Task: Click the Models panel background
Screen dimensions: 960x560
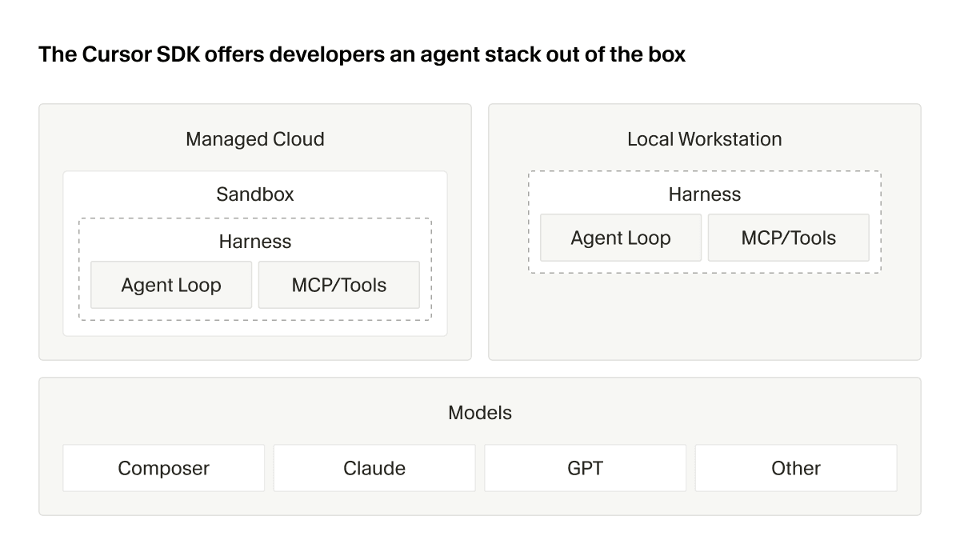Action: click(480, 504)
